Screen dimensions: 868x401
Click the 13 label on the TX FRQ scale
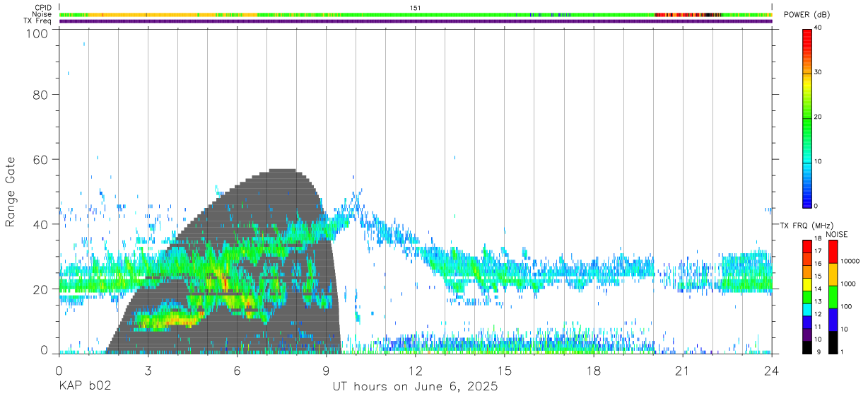817,302
